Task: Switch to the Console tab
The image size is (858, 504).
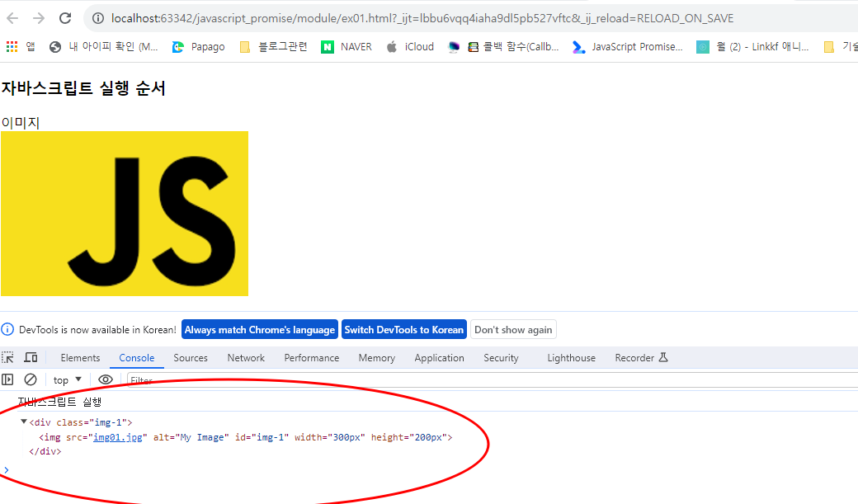Action: 137,358
